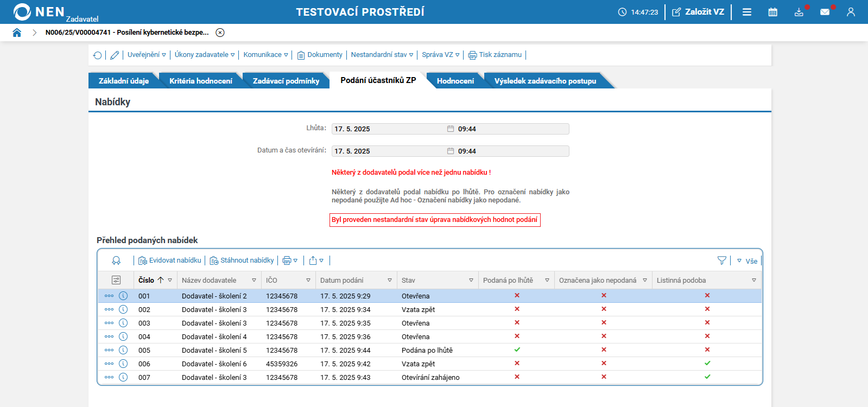This screenshot has width=868, height=407.
Task: Click the Založit VZ button
Action: [698, 12]
